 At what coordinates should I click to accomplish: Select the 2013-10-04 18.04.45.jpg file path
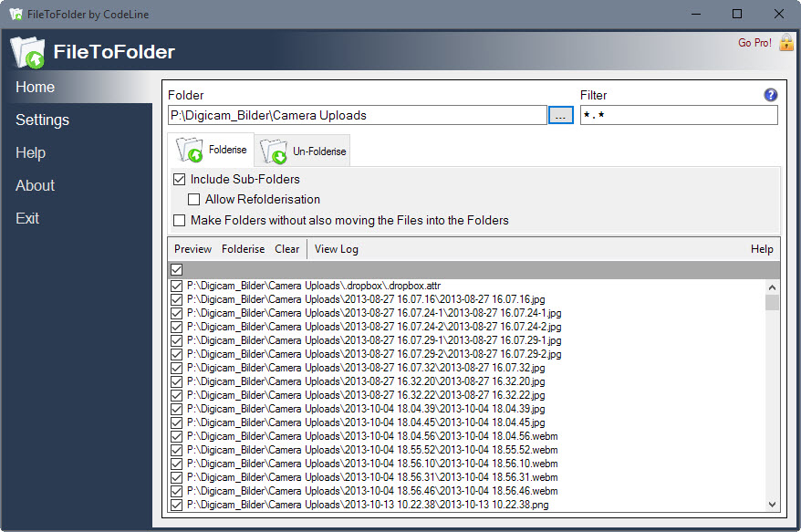[366, 422]
